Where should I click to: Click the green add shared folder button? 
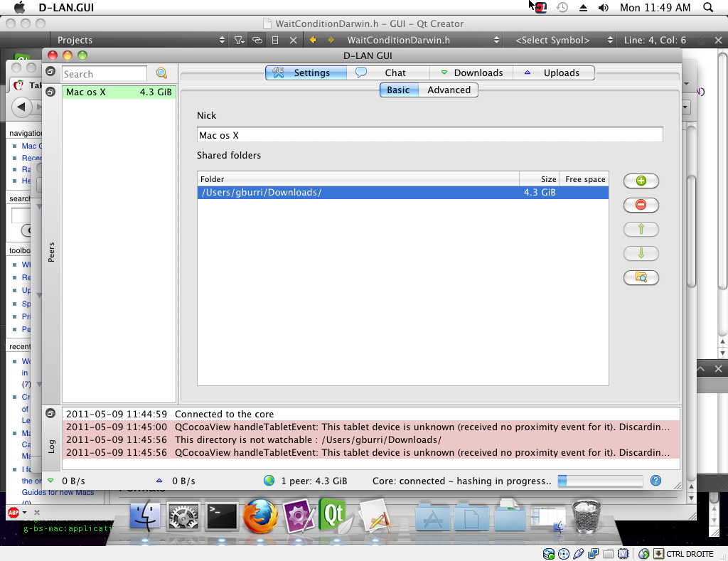641,181
